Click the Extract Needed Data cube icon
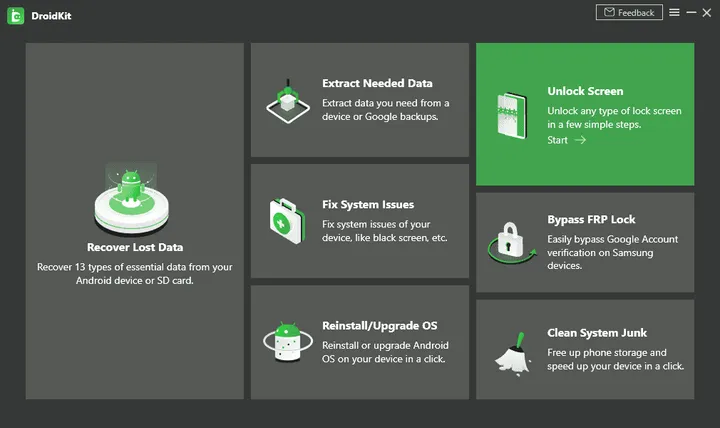720x428 pixels. pos(288,99)
